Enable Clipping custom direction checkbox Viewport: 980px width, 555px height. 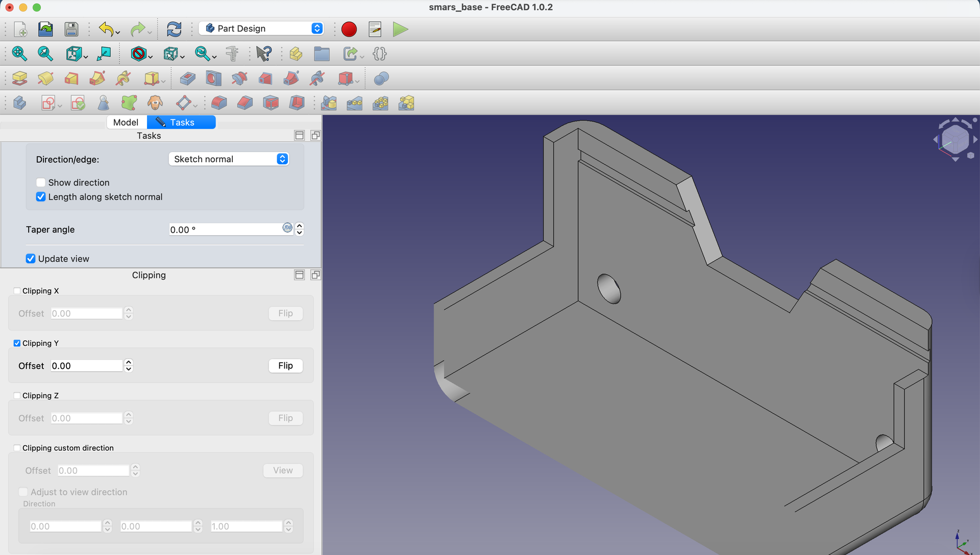pos(17,448)
